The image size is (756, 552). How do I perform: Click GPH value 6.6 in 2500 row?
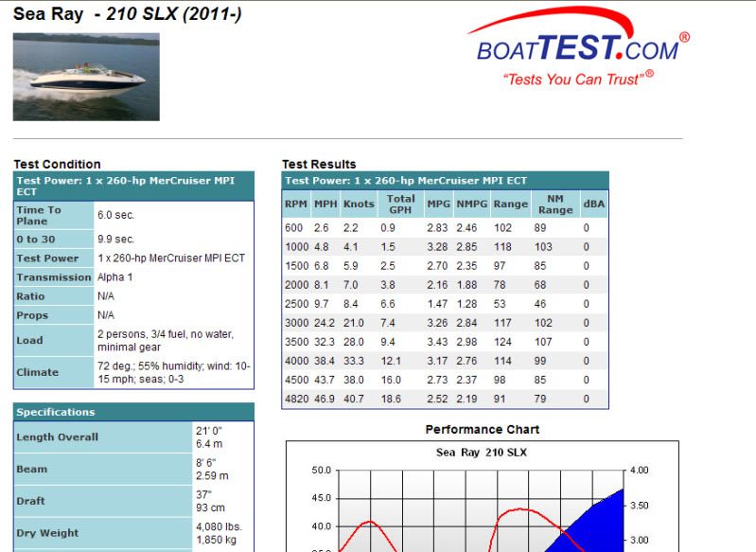tap(388, 304)
